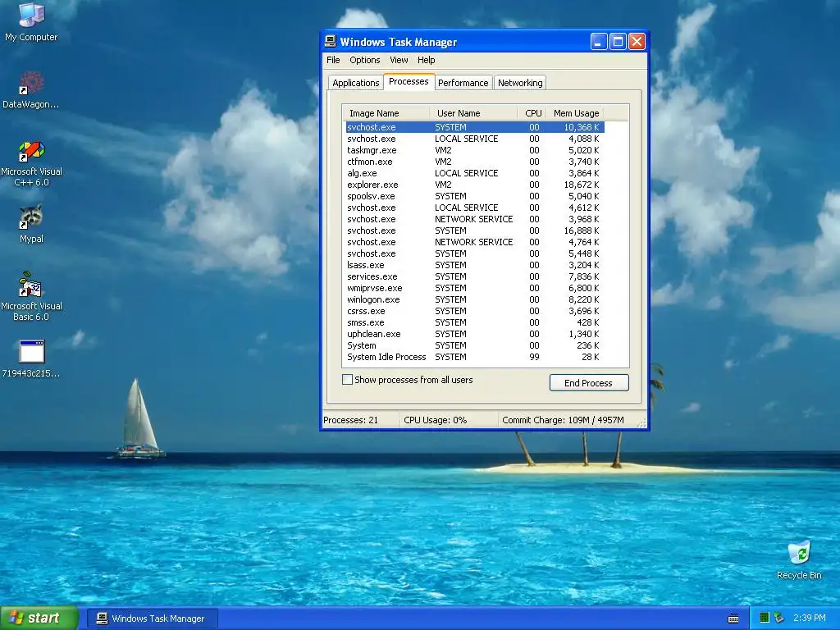
Task: Click the Start button
Action: tap(39, 618)
